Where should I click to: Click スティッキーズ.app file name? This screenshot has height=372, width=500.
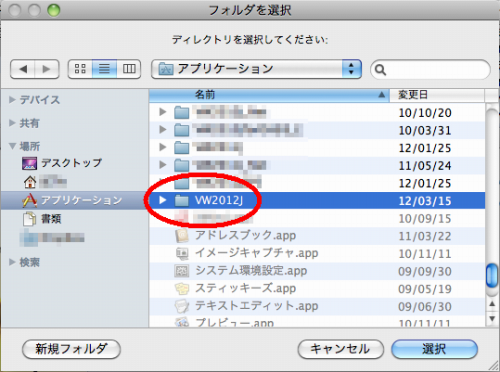point(245,289)
